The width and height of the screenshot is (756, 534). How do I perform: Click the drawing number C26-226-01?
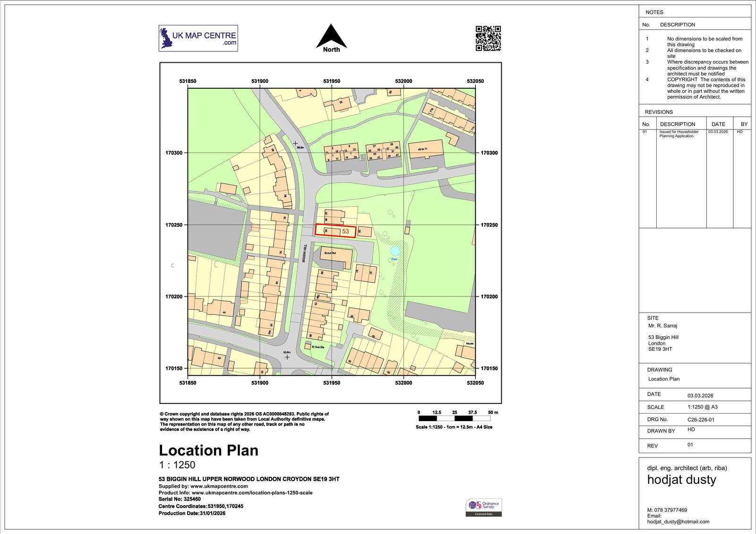(701, 419)
